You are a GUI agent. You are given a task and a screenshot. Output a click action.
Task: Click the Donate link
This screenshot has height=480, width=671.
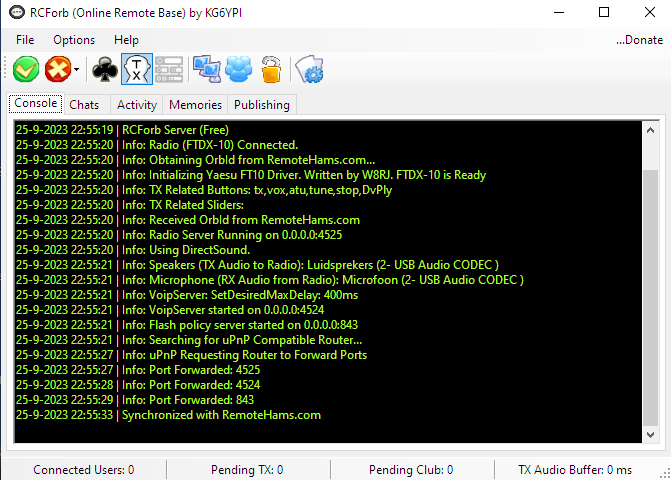tap(639, 40)
